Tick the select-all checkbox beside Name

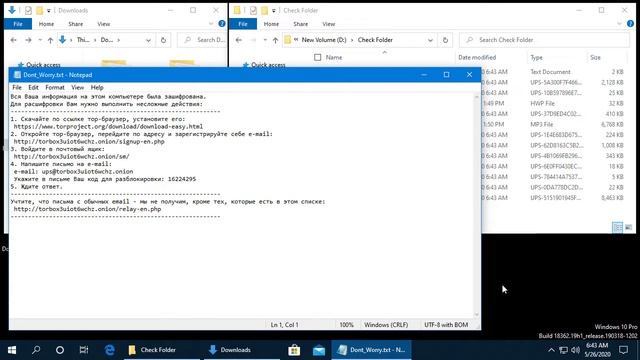pos(318,58)
